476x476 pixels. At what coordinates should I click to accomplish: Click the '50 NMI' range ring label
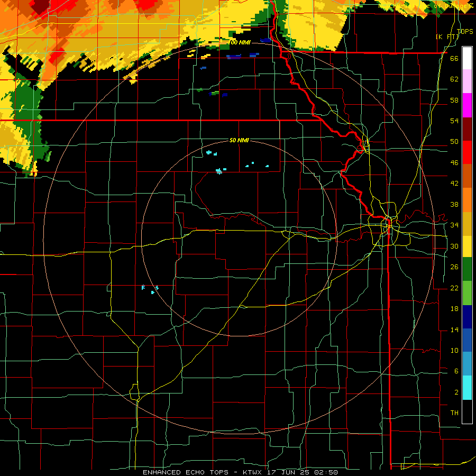click(239, 140)
